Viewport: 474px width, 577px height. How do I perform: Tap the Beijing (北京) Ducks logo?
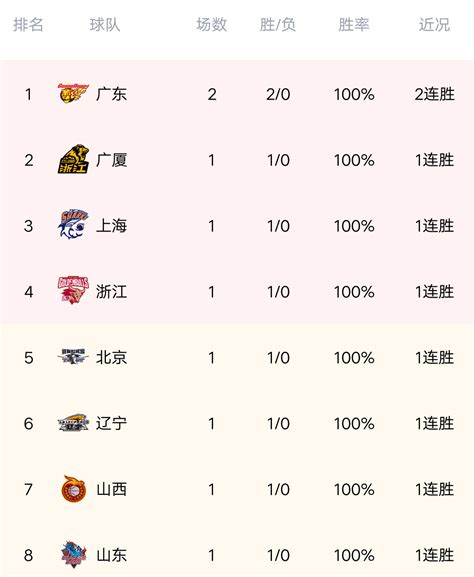tap(73, 356)
